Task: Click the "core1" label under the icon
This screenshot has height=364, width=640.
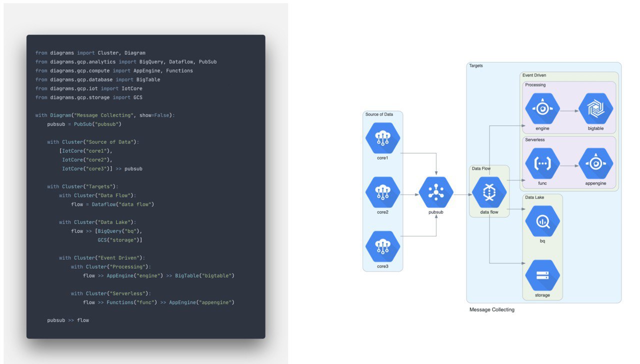Action: [x=382, y=158]
